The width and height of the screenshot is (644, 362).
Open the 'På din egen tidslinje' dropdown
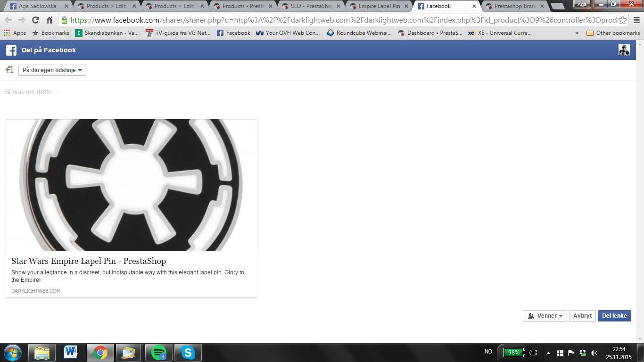click(x=52, y=70)
